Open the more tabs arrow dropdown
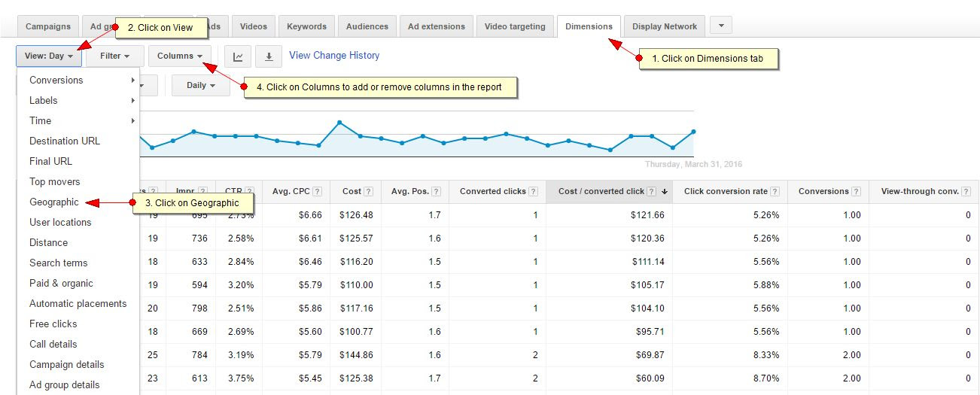Viewport: 980px width, 395px height. pos(721,26)
